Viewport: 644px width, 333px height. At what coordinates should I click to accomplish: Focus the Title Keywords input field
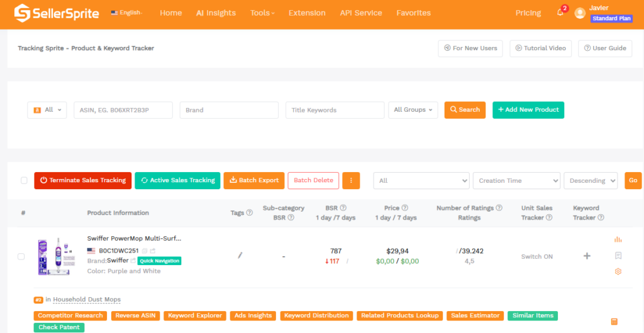[x=335, y=110]
